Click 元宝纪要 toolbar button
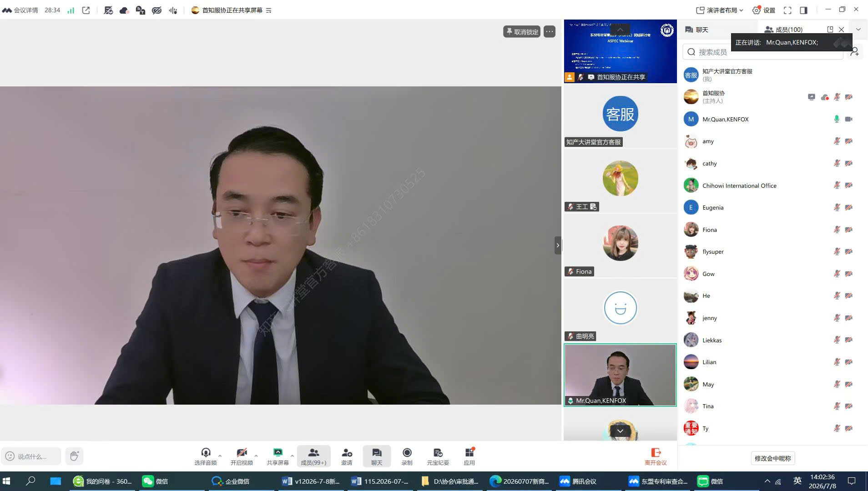 tap(438, 456)
